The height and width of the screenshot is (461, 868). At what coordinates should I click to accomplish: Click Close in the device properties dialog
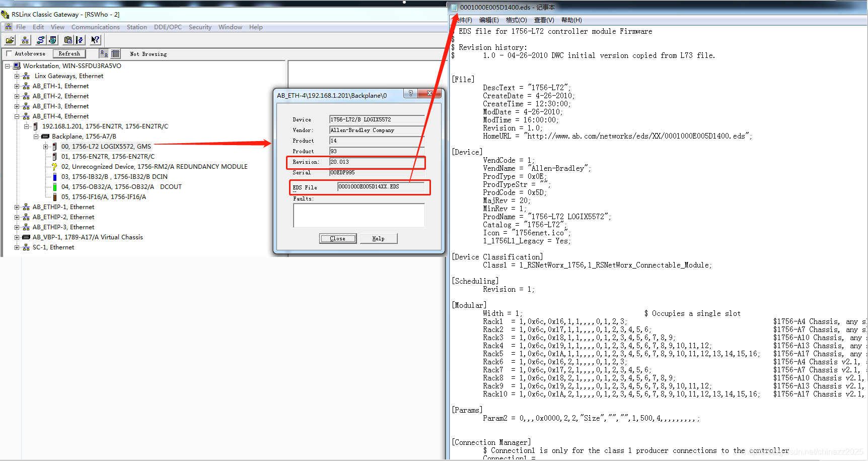(x=338, y=238)
